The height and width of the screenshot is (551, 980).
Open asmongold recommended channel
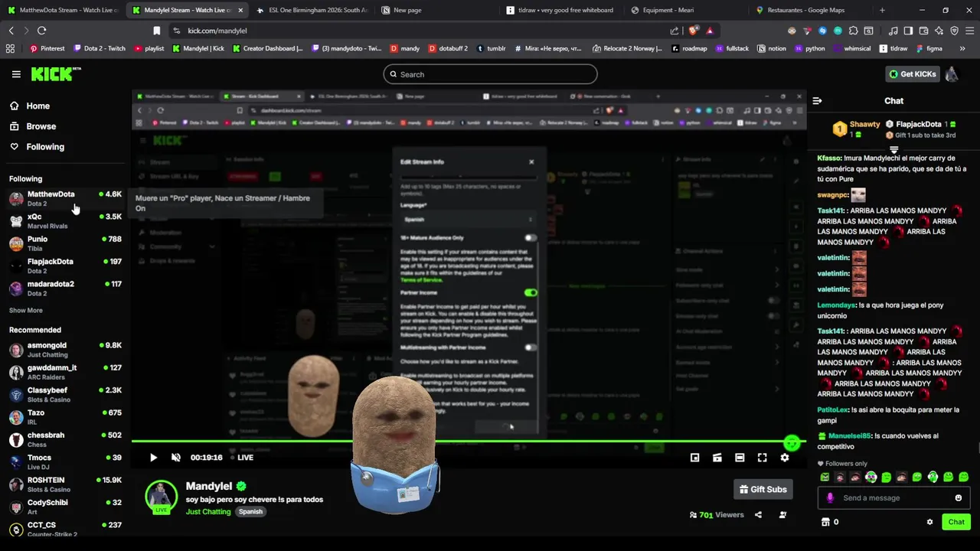pos(65,350)
